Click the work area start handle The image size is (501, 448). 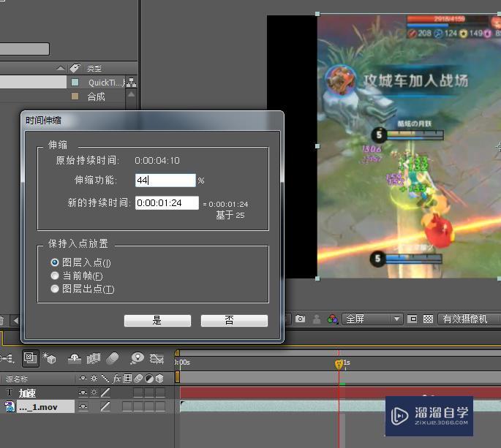(x=177, y=377)
